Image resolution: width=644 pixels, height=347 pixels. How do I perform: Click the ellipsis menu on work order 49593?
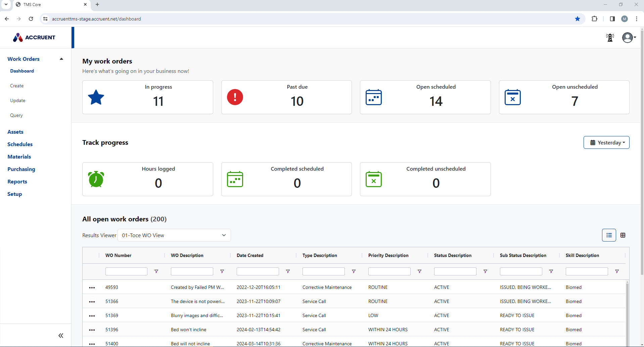pyautogui.click(x=92, y=287)
